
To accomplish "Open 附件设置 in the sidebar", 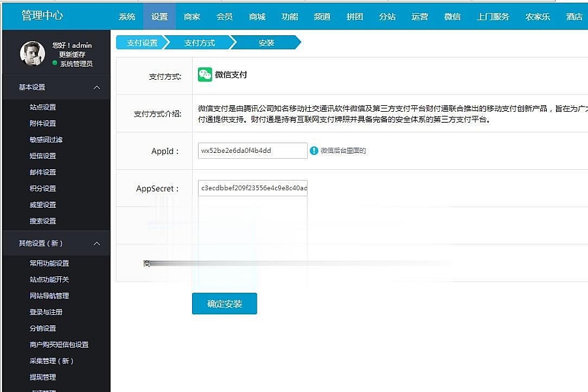I will pos(42,123).
